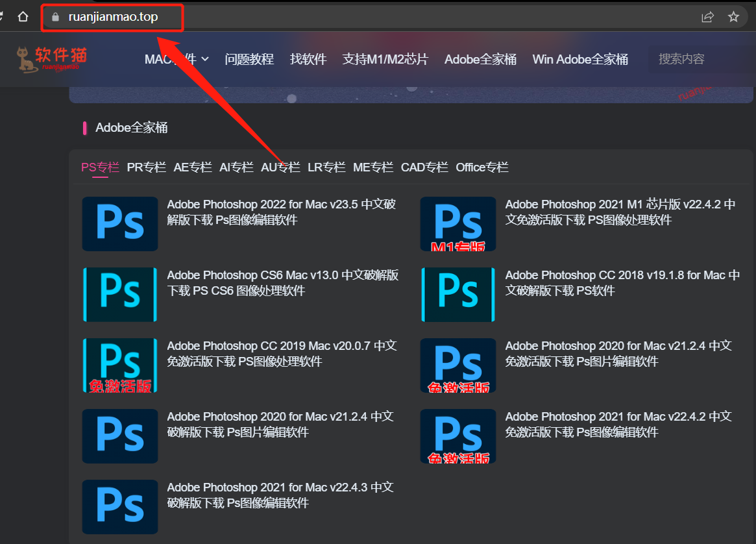The width and height of the screenshot is (756, 544).
Task: Open the 问题教程 nav item
Action: [249, 59]
